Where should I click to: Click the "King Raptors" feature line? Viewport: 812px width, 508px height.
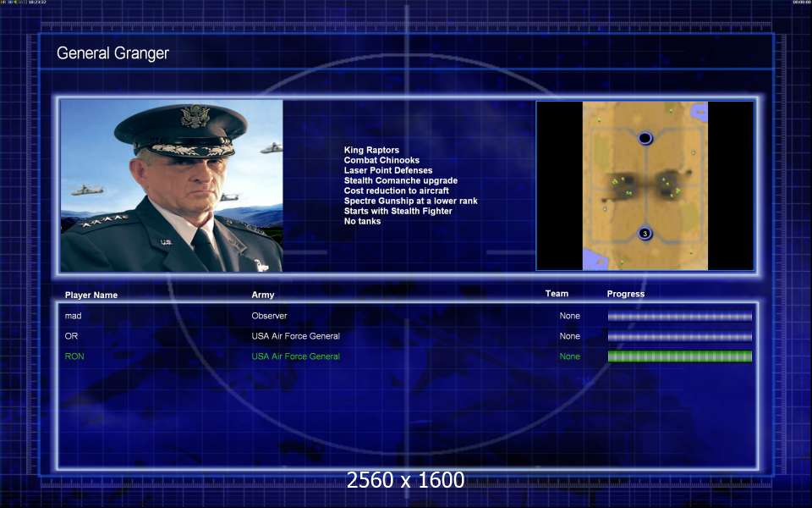click(x=371, y=151)
